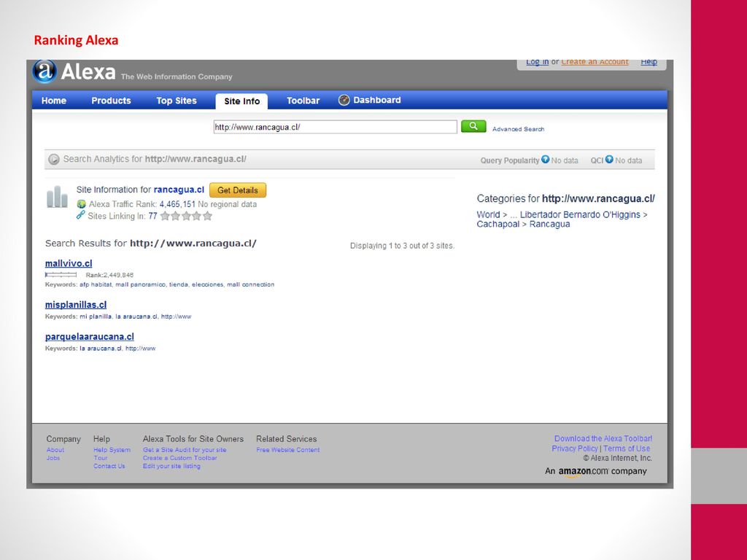Click the site URL search field
The width and height of the screenshot is (747, 560).
tap(336, 127)
